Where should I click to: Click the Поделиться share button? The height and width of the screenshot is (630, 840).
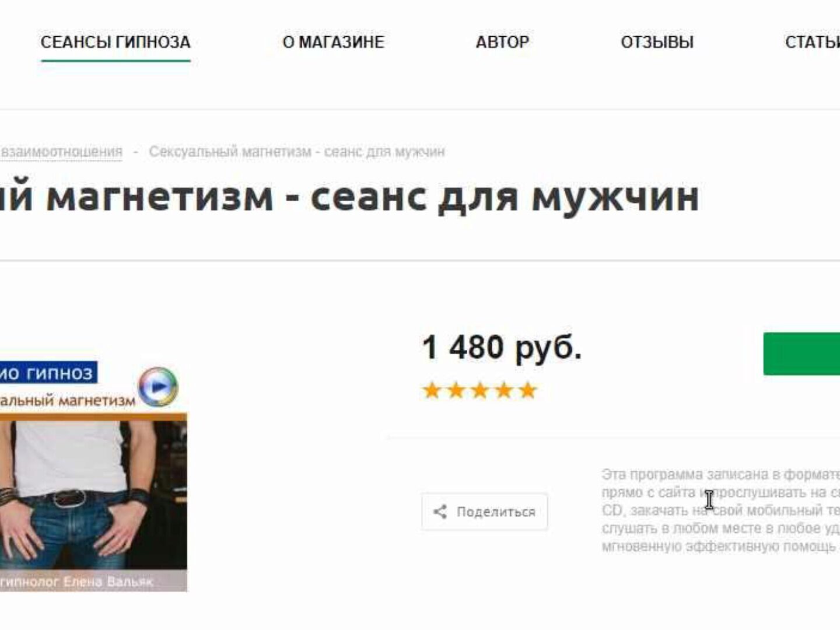tap(485, 512)
